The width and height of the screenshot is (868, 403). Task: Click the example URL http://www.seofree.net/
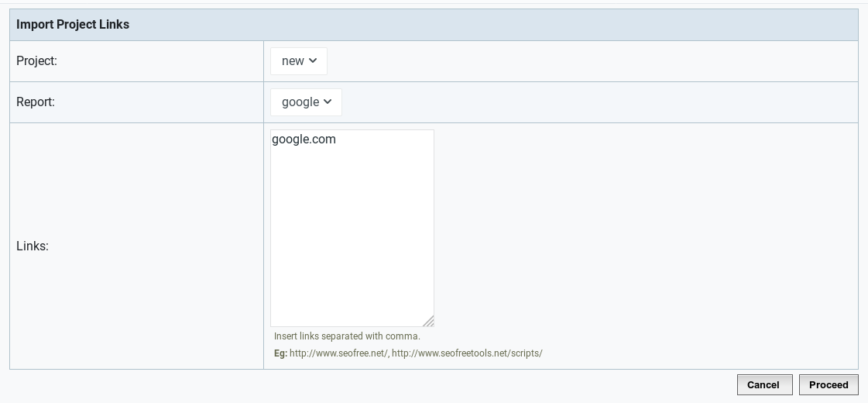click(x=338, y=353)
